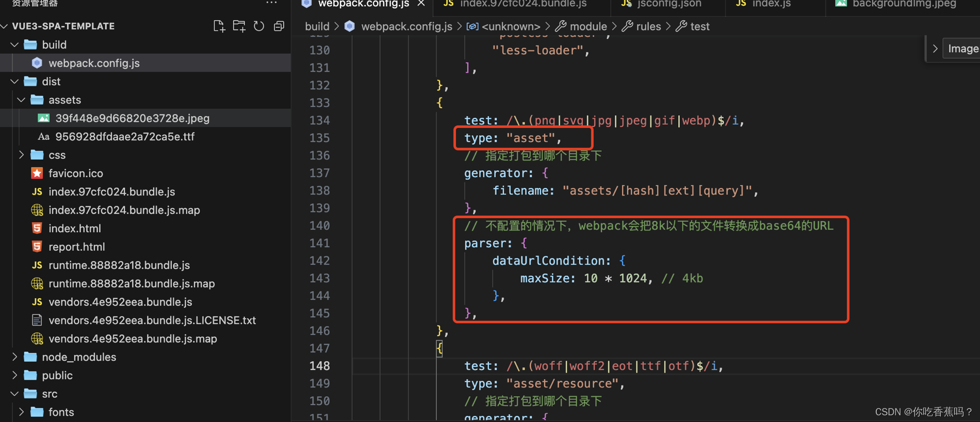
Task: Click the webpack.config.js breadcrumb segment
Action: (x=406, y=26)
